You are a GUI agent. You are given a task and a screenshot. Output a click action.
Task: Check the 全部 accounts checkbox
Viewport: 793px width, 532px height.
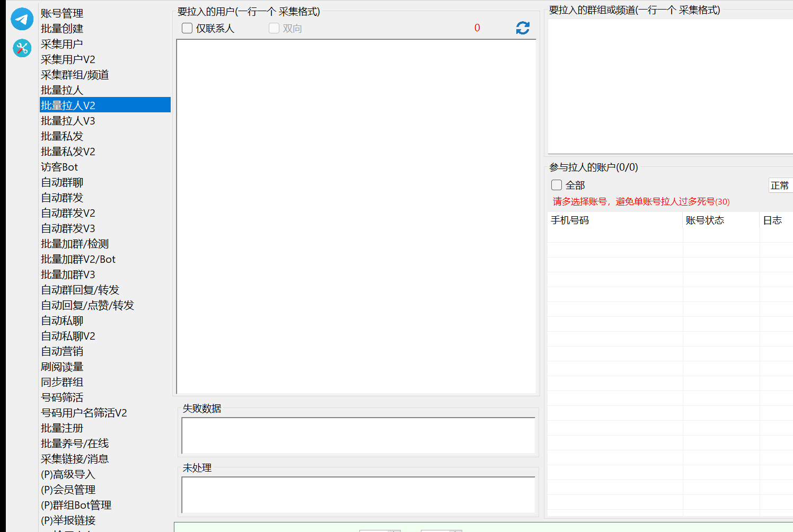coord(557,185)
